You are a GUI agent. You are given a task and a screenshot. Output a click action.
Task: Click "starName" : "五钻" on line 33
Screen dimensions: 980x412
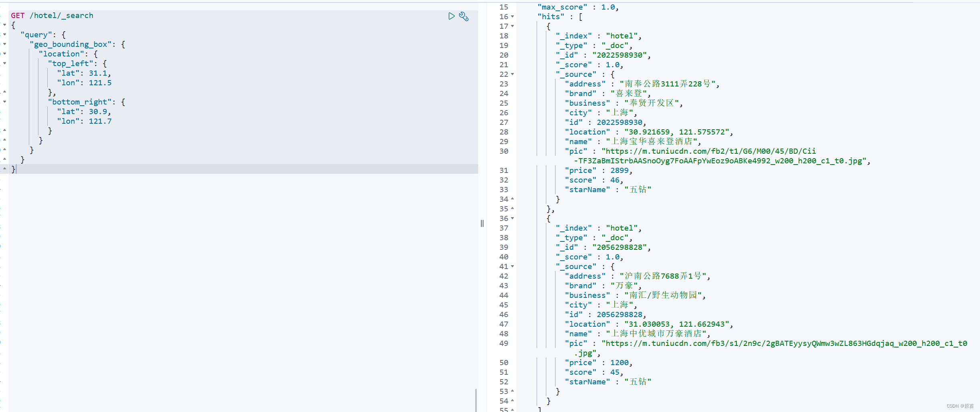point(608,190)
